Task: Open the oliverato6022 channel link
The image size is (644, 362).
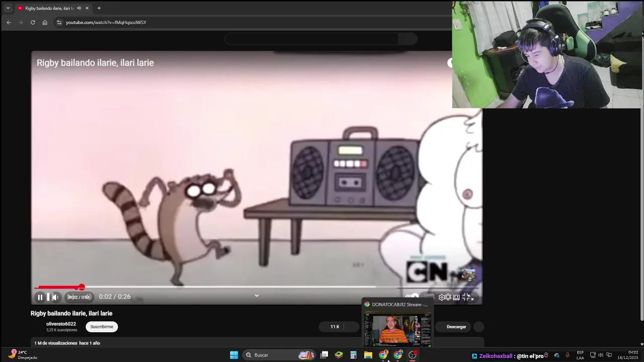Action: (x=61, y=324)
